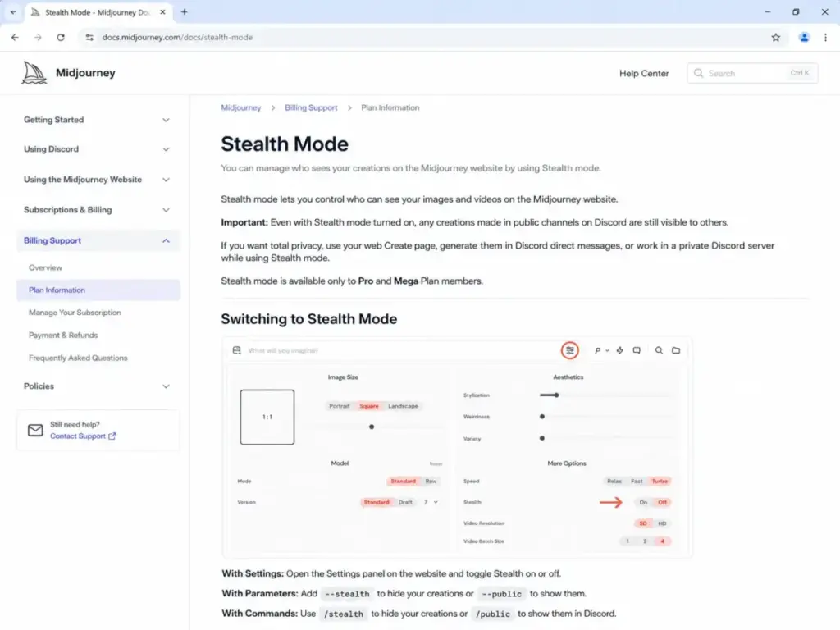Click the --public parameter code
840x630 pixels.
click(501, 594)
